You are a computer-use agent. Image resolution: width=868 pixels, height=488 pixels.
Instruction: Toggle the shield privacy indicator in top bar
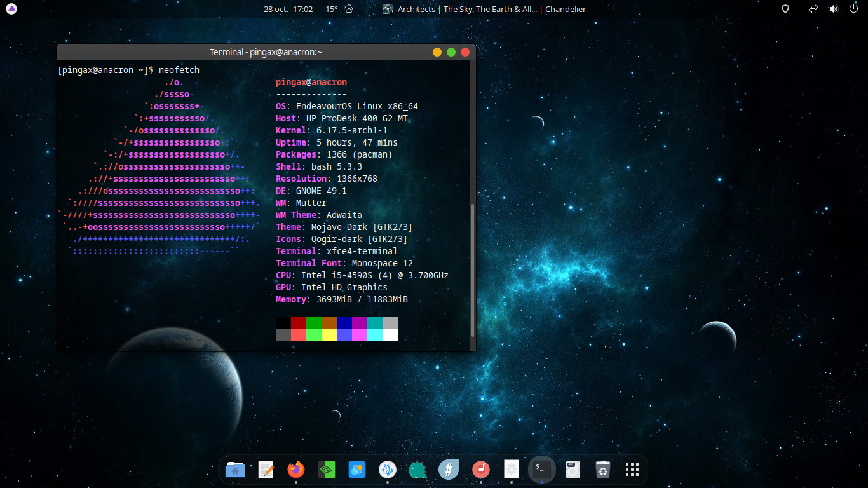[785, 9]
